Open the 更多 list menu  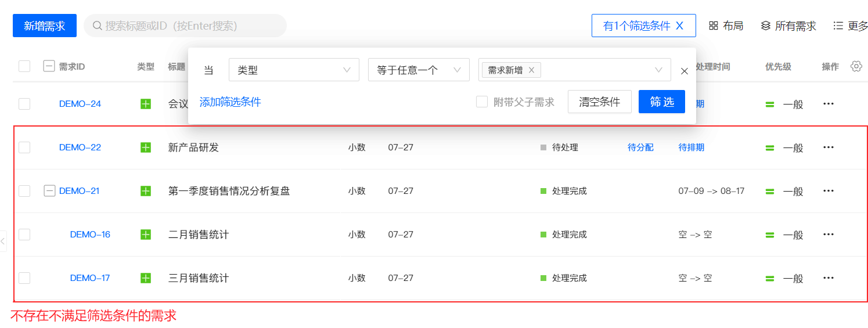[838, 26]
